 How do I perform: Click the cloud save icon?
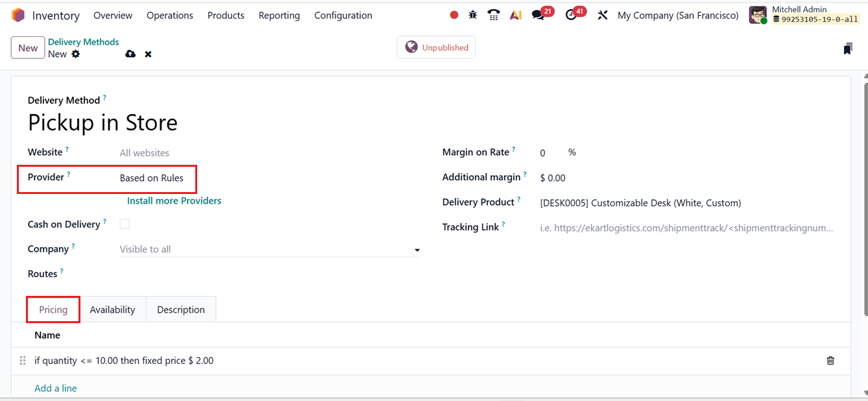coord(130,54)
